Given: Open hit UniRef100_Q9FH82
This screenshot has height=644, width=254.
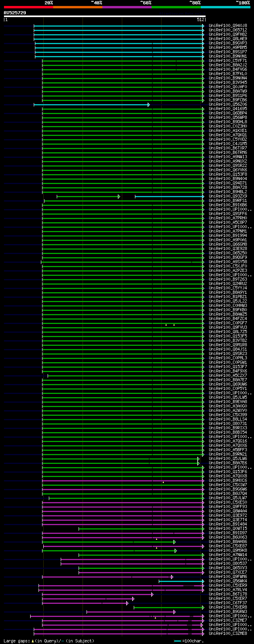Looking at the screenshot, I should coord(228,34).
